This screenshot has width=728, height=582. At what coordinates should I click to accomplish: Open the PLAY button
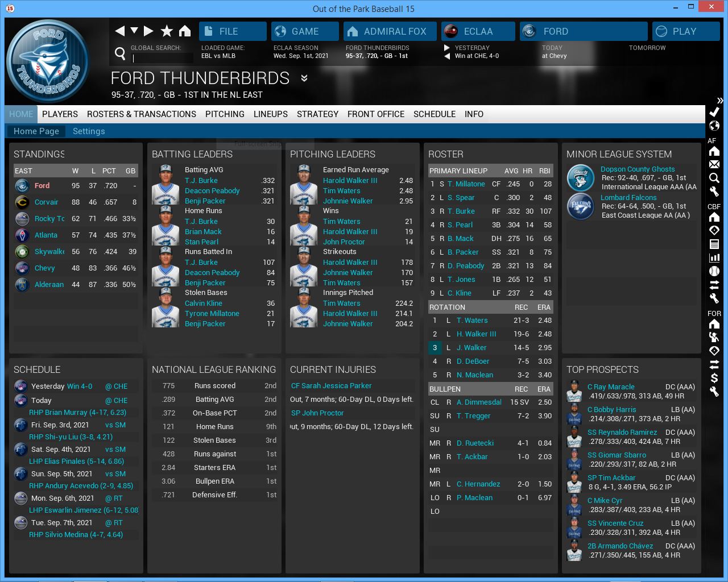click(685, 31)
